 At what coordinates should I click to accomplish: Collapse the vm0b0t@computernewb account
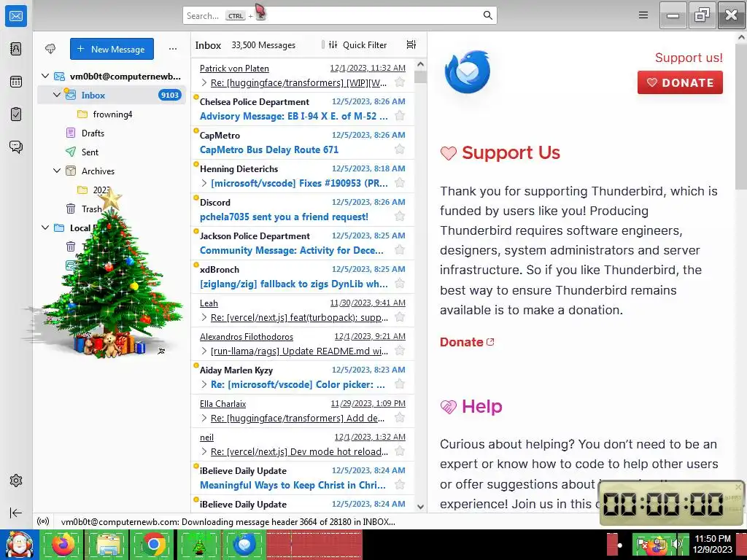tap(45, 76)
